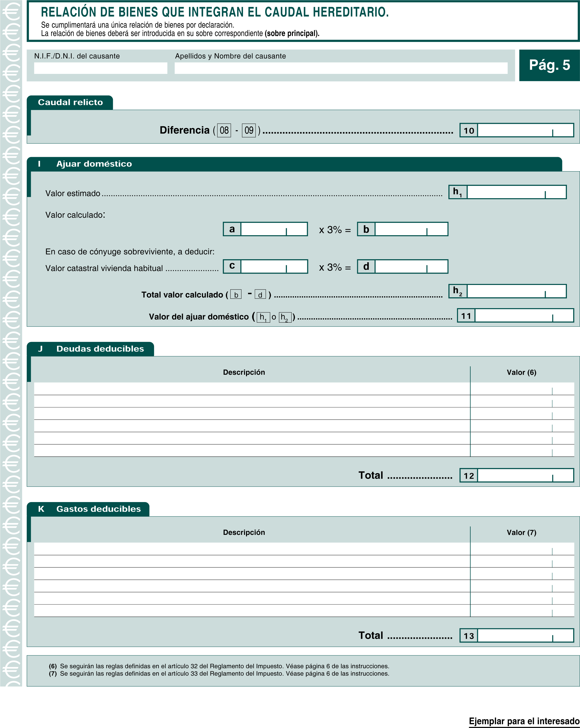Click the bold text (sobre principal)
Image resolution: width=580 pixels, height=728 pixels.
pos(292,34)
